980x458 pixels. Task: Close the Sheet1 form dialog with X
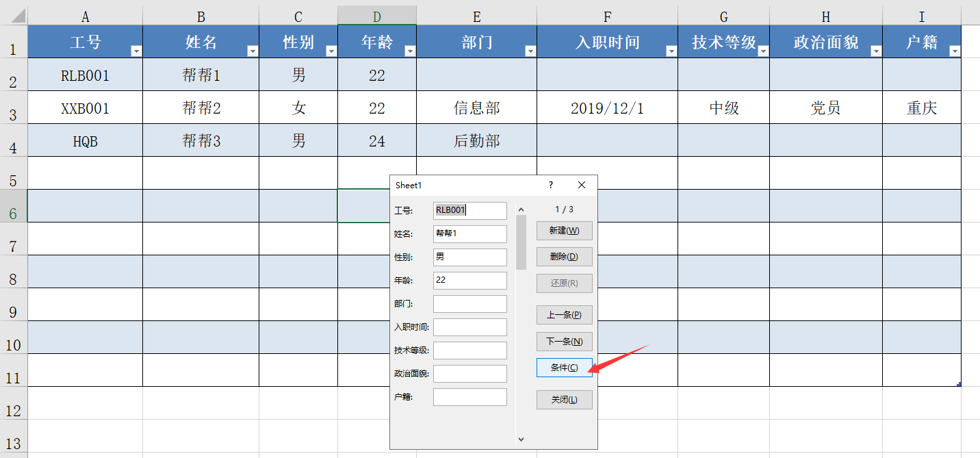pos(582,186)
